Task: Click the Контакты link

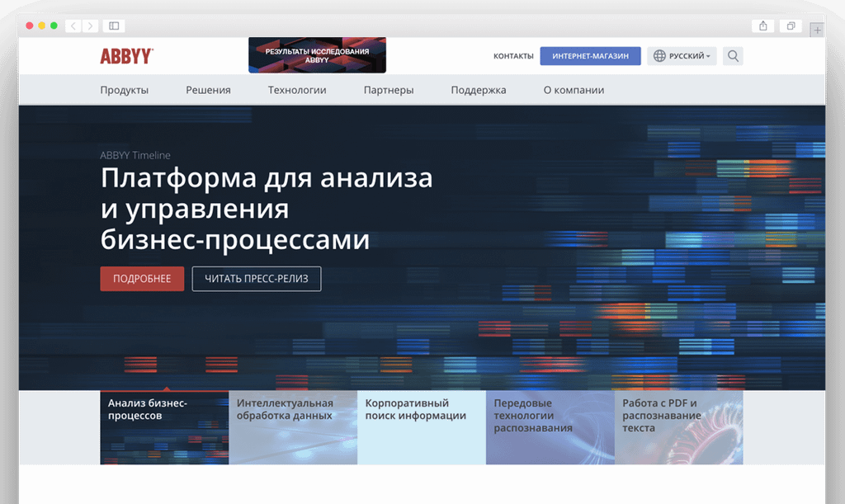Action: (x=513, y=56)
